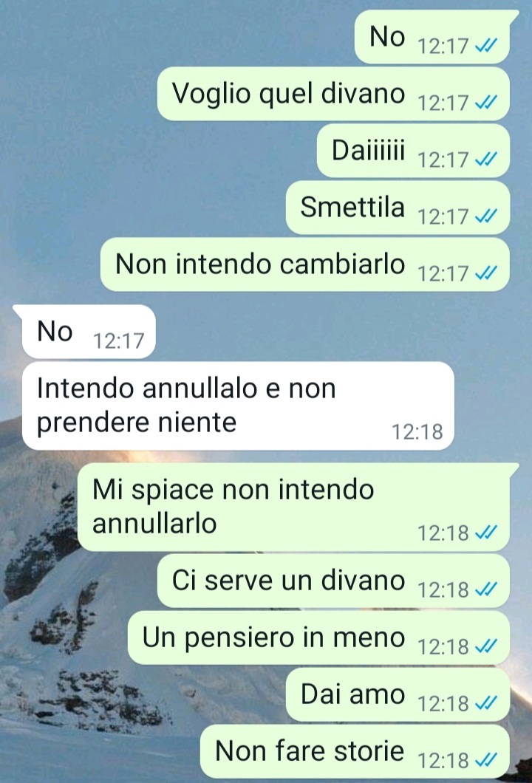Tap the read-receipt double check on top 'No' message
The height and width of the screenshot is (783, 532).
(485, 47)
